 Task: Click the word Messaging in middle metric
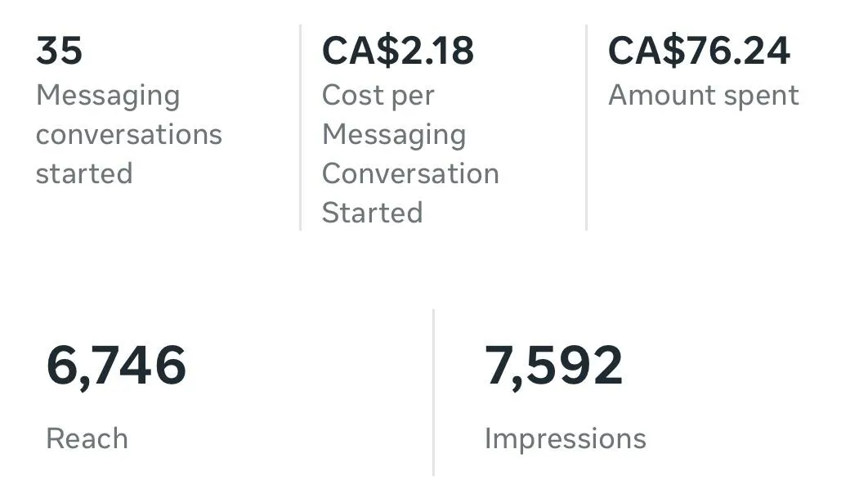point(394,135)
